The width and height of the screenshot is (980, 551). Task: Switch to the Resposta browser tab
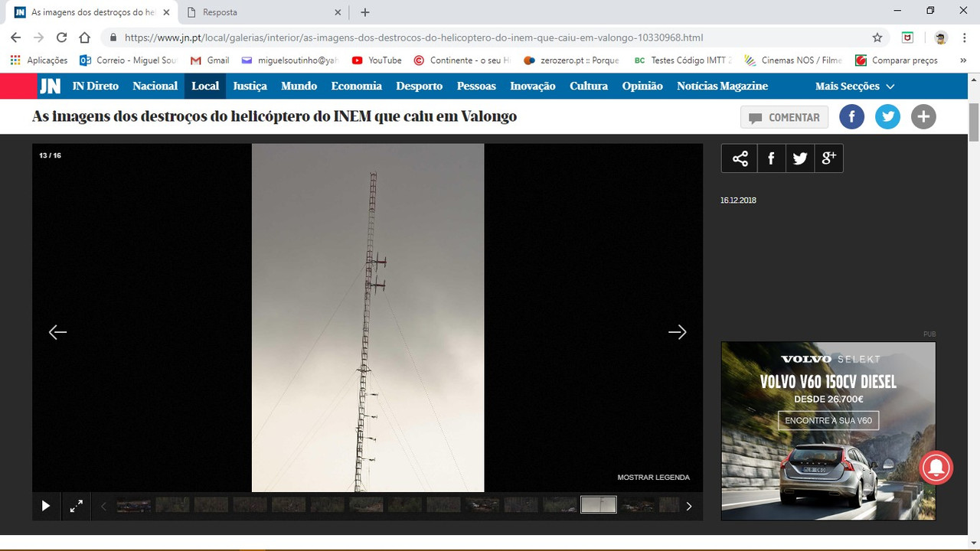click(x=264, y=12)
